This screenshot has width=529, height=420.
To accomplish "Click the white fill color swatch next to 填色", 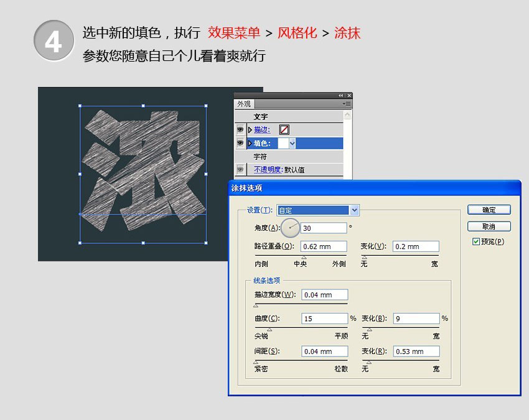I will pos(284,143).
